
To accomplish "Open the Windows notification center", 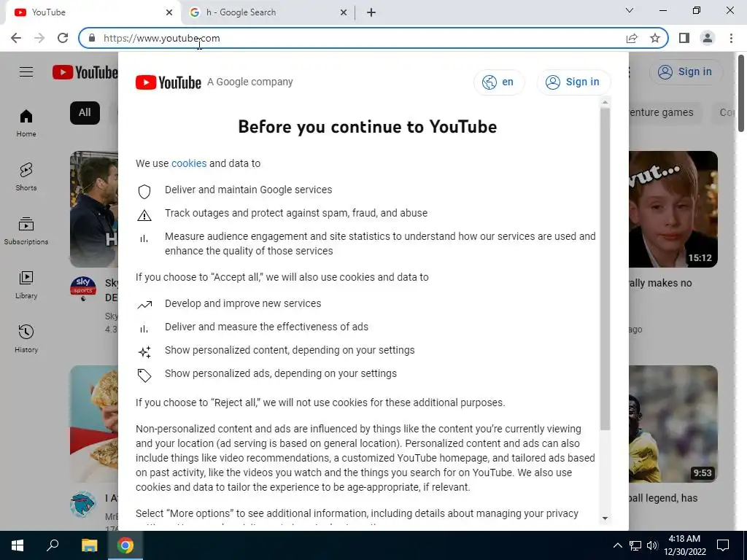I will (x=723, y=545).
